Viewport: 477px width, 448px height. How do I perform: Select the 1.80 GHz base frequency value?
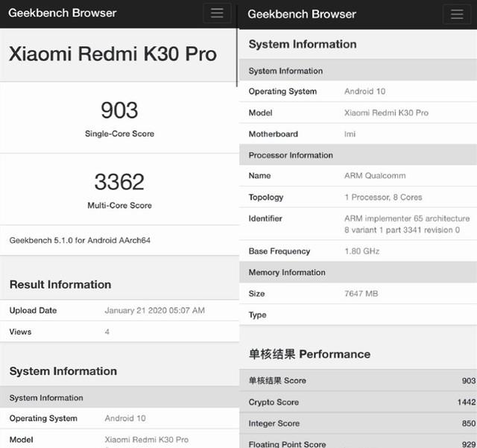[362, 251]
